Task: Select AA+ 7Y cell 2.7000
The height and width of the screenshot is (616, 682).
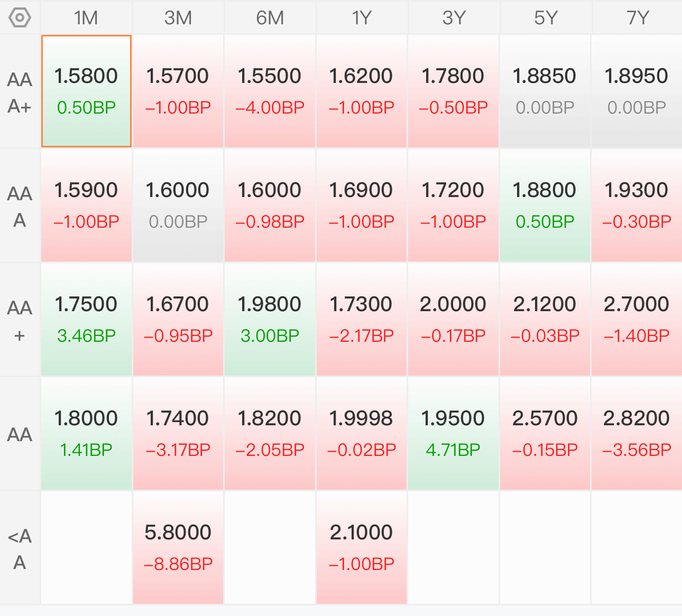Action: 637,320
